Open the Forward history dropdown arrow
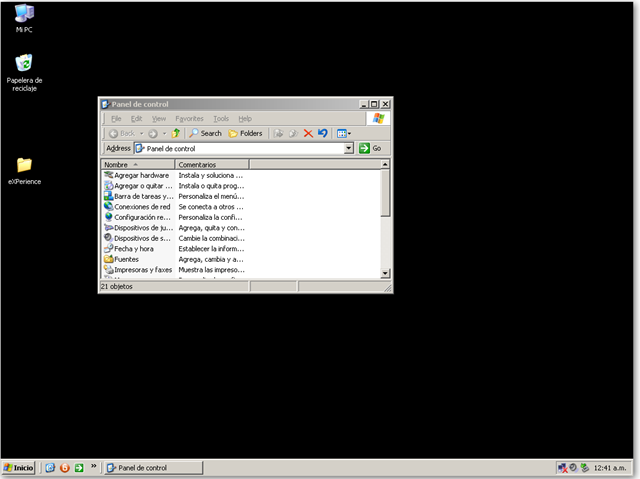This screenshot has width=640, height=479. (x=164, y=133)
